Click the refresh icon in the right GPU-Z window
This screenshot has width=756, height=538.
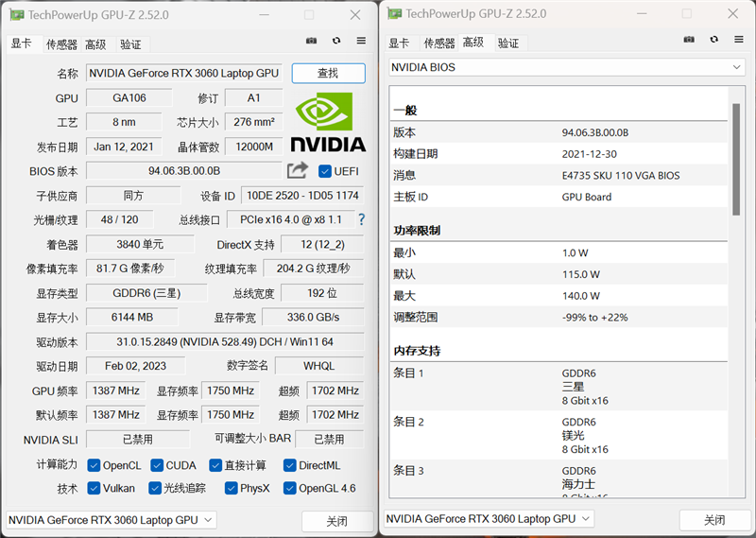click(714, 40)
